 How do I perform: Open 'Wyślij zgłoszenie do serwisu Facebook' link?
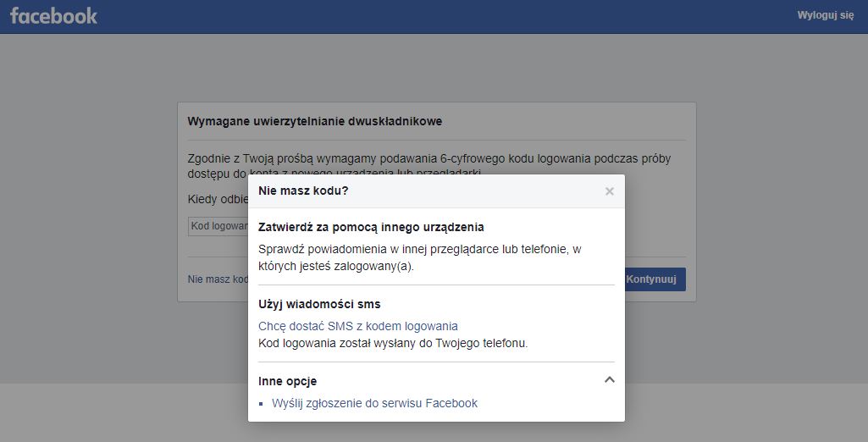tap(374, 403)
